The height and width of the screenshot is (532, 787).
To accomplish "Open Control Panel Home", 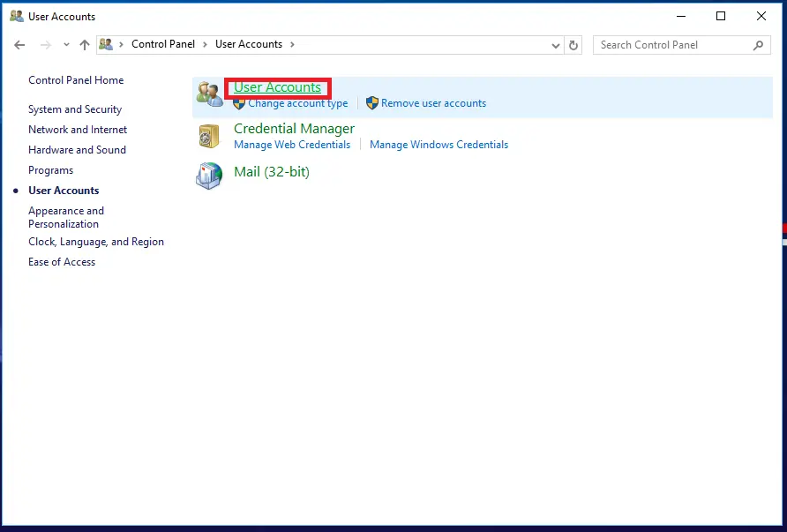I will (76, 80).
